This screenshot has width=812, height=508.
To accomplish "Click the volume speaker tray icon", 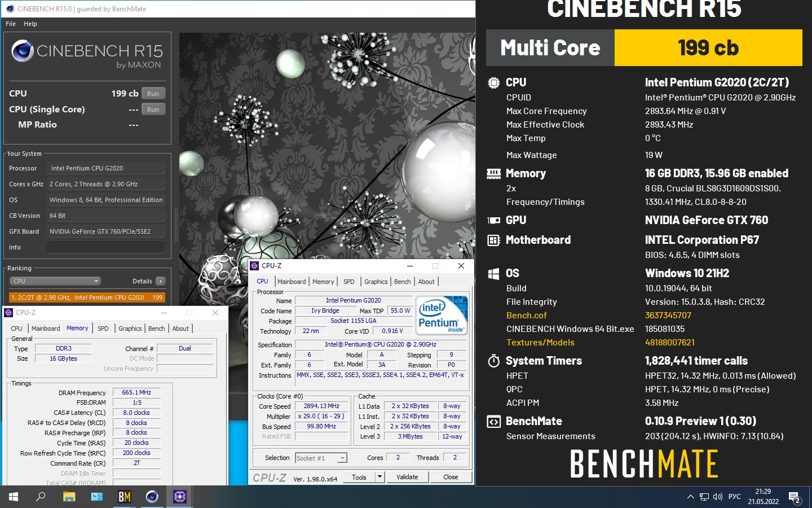I will pos(717,497).
